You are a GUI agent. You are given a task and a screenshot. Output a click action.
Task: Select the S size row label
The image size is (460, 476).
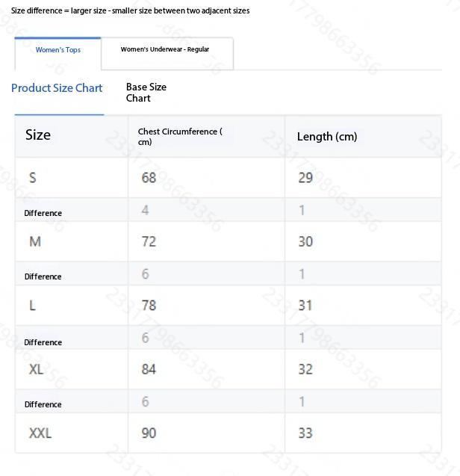[x=33, y=178]
